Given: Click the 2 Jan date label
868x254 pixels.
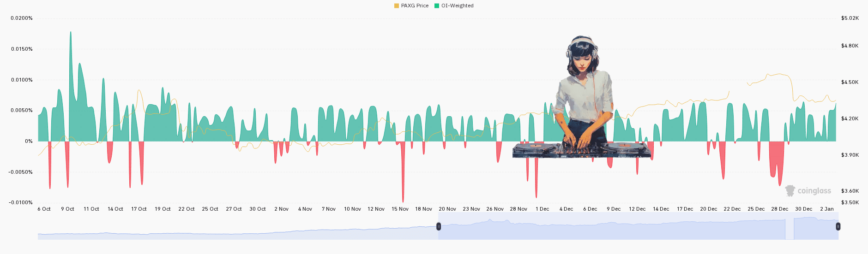Looking at the screenshot, I should pos(827,209).
